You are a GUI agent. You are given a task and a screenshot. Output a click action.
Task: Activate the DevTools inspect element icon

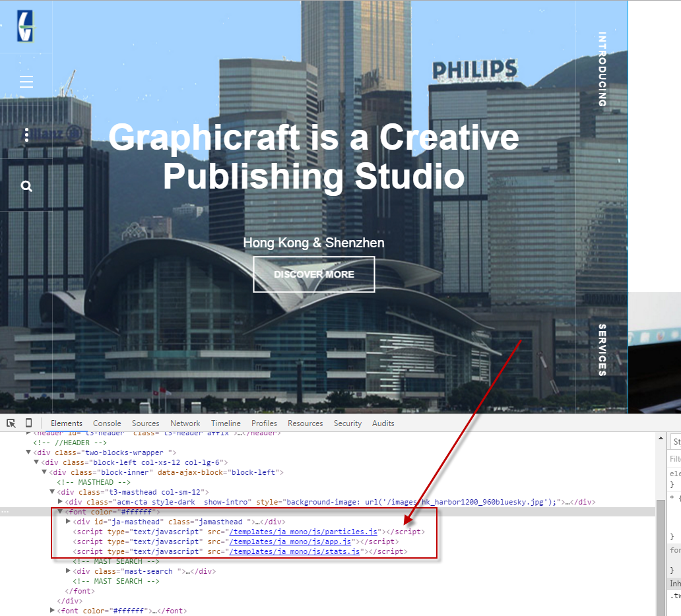click(x=11, y=423)
